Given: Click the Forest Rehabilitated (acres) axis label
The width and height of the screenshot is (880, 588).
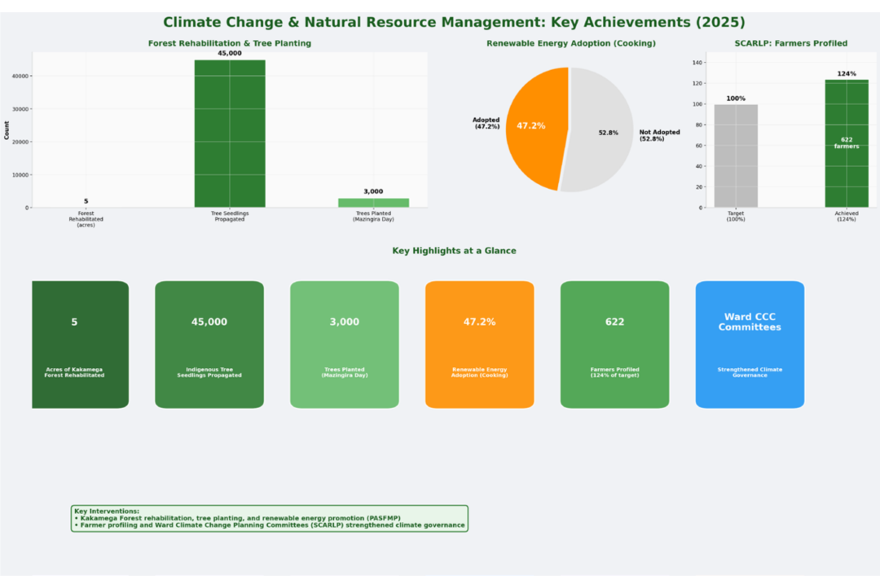Looking at the screenshot, I should click(86, 219).
